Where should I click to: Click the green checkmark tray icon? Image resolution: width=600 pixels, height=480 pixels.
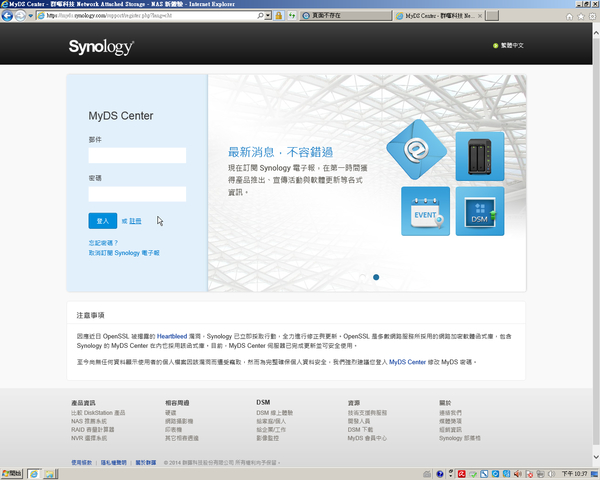coord(473,474)
